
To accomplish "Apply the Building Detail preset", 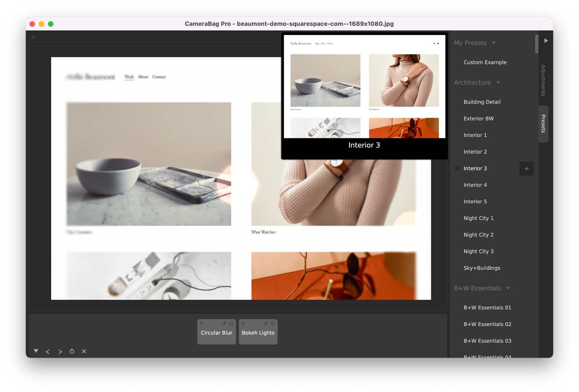I will 482,102.
